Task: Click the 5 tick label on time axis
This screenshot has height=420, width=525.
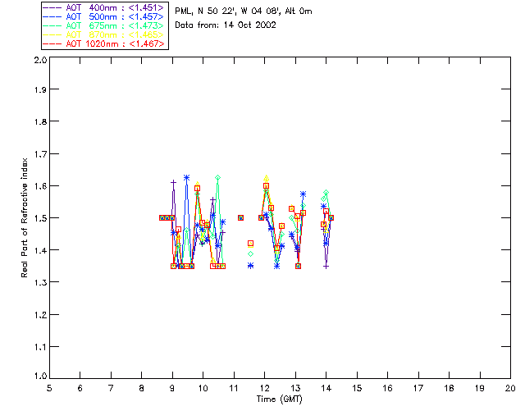Action: pyautogui.click(x=49, y=388)
